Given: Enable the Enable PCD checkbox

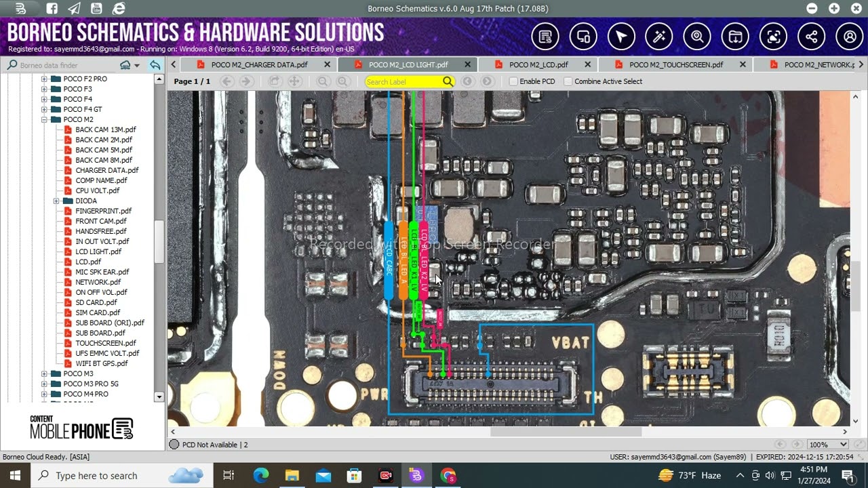Looking at the screenshot, I should (x=513, y=81).
